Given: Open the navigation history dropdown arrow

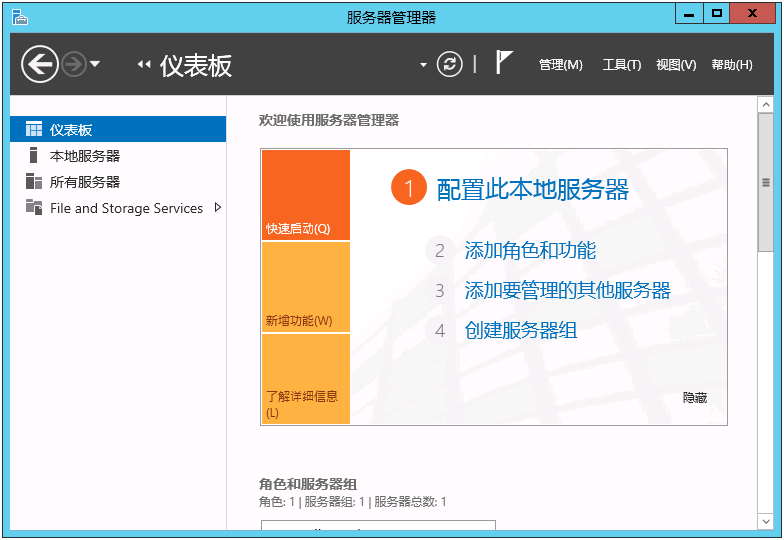Looking at the screenshot, I should [95, 65].
